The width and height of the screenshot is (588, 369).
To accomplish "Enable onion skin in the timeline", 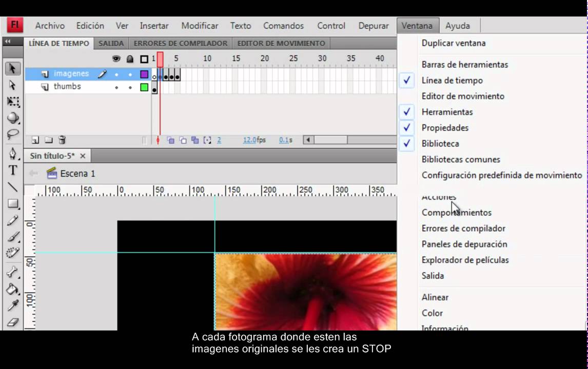I will point(171,140).
